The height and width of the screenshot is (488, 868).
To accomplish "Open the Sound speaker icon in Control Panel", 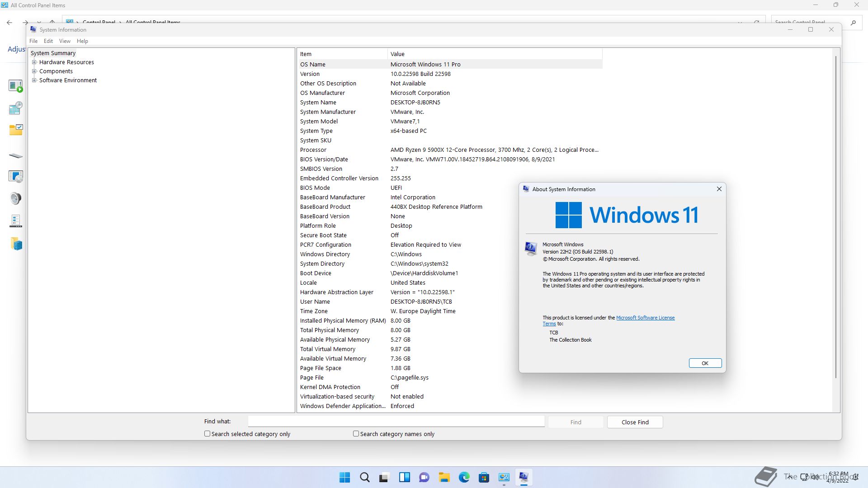I will tap(16, 198).
